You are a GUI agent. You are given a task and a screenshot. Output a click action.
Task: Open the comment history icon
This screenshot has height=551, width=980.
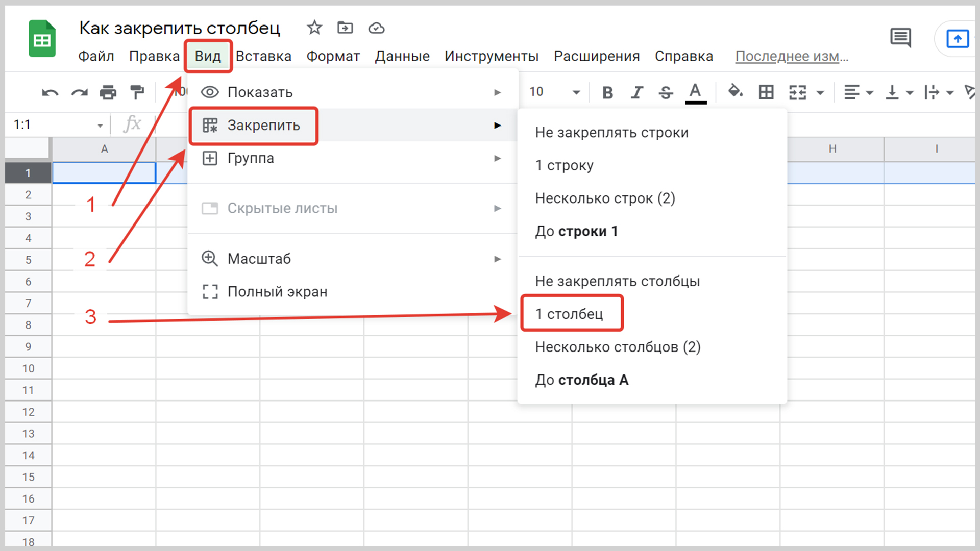pos(900,38)
